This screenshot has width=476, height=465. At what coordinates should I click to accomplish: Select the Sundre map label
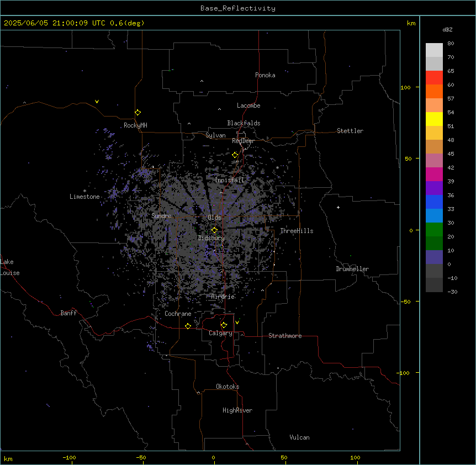pyautogui.click(x=161, y=216)
